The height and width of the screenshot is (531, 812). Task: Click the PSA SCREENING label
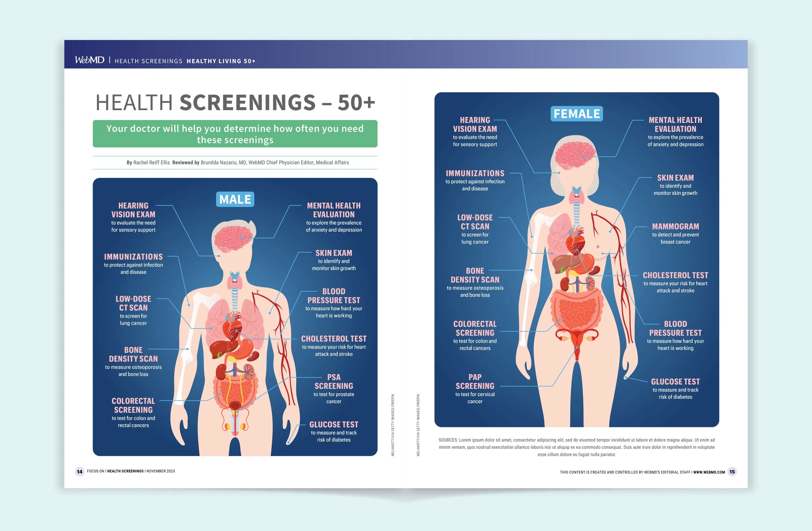coord(334,382)
